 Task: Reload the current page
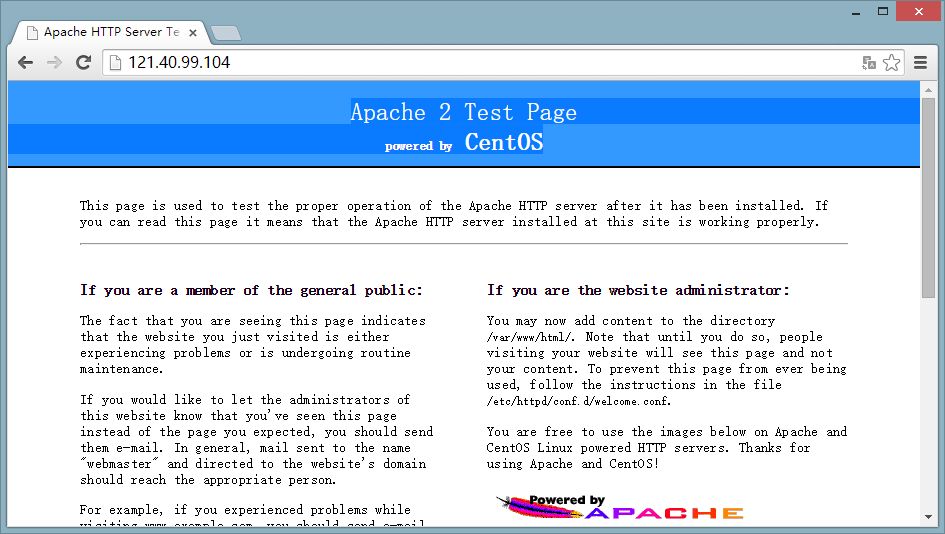[x=83, y=62]
